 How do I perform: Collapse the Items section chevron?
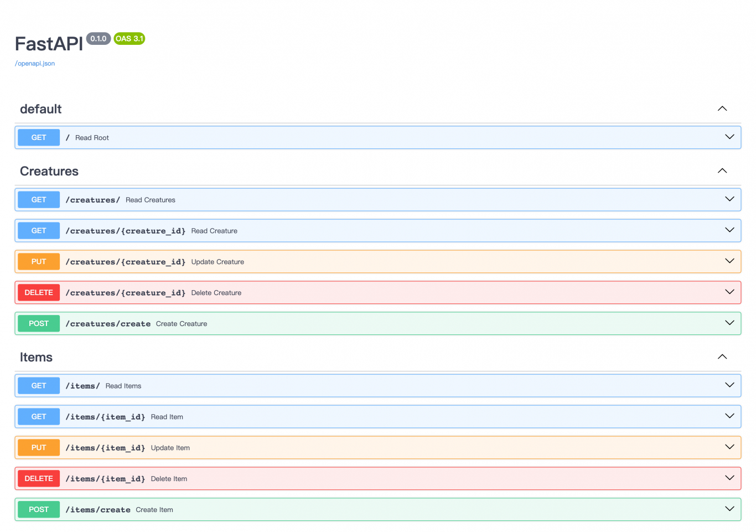pyautogui.click(x=722, y=357)
